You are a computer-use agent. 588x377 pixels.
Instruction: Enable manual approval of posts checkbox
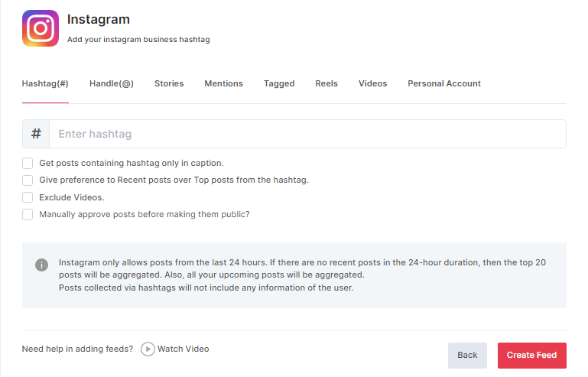click(x=28, y=215)
